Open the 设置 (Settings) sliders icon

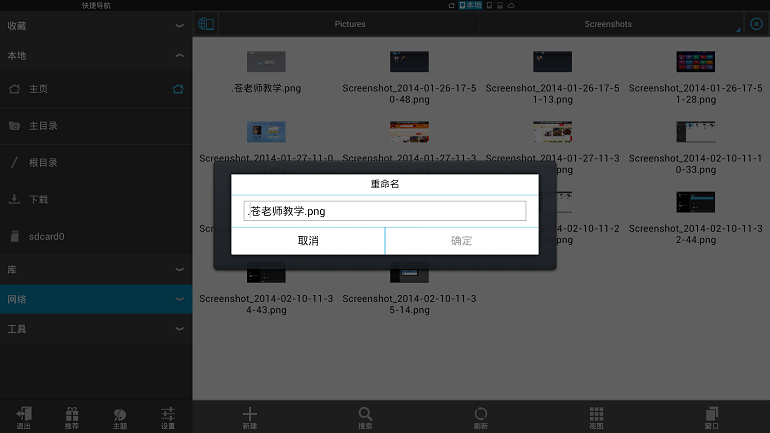point(168,415)
